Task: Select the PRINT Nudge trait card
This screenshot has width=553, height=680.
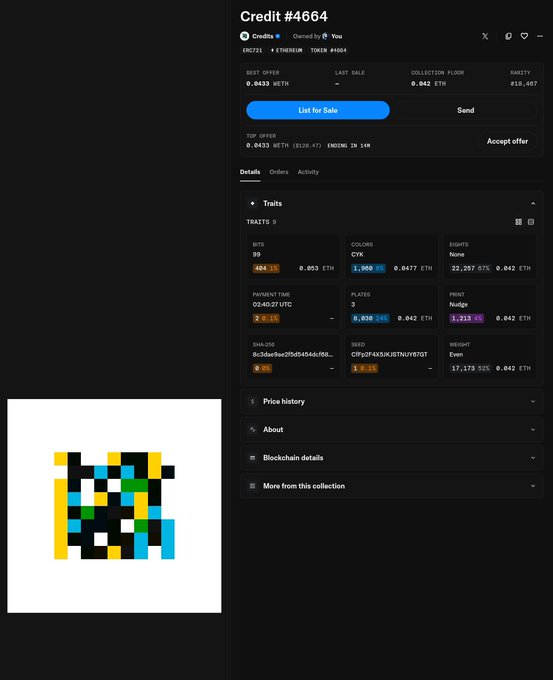Action: [490, 307]
